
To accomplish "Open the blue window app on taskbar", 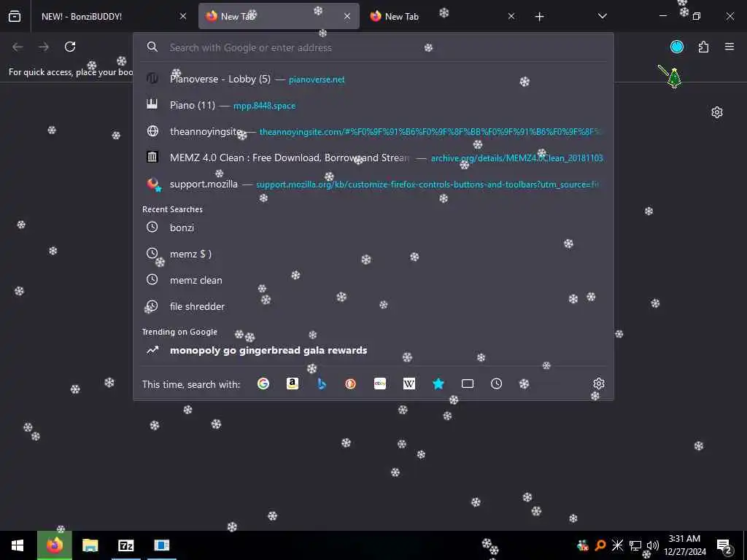I will (161, 545).
